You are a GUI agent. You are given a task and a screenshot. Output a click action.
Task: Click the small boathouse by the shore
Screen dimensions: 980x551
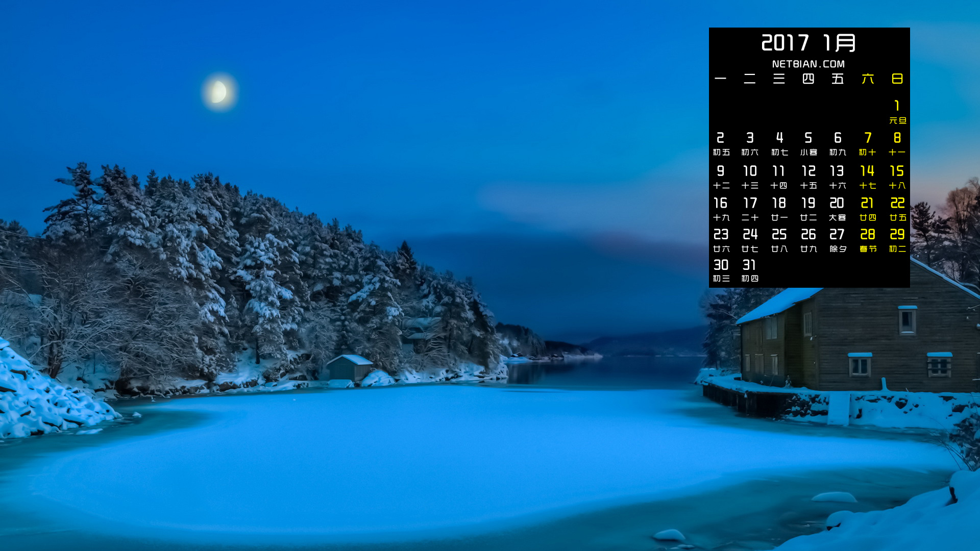350,368
